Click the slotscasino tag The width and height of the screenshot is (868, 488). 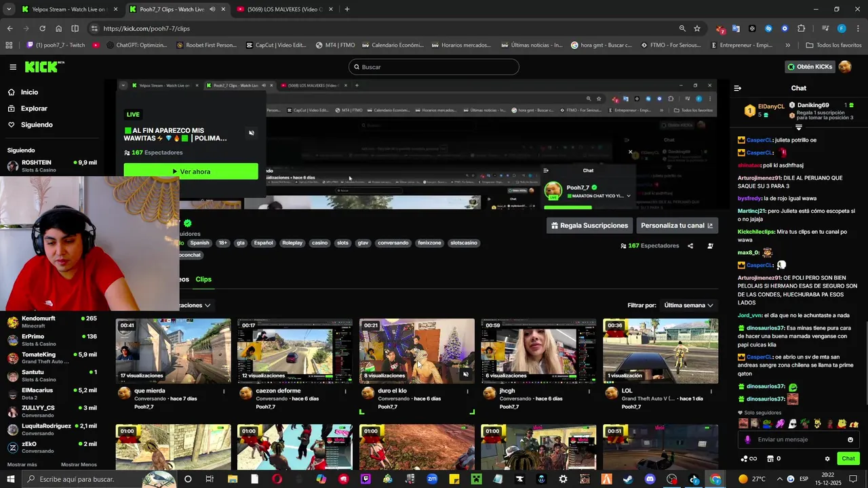(464, 243)
